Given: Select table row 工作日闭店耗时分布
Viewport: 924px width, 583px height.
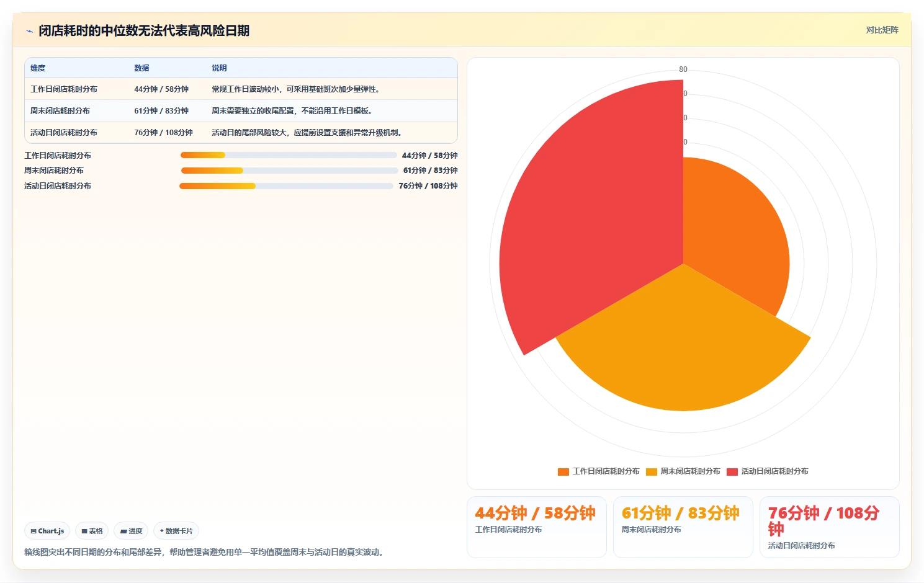Looking at the screenshot, I should (x=241, y=89).
